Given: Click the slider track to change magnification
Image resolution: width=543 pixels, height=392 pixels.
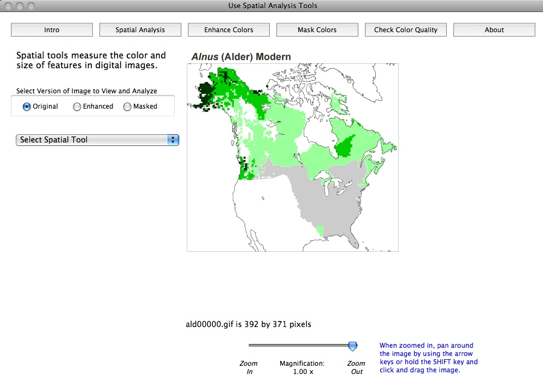Looking at the screenshot, I should pos(300,344).
